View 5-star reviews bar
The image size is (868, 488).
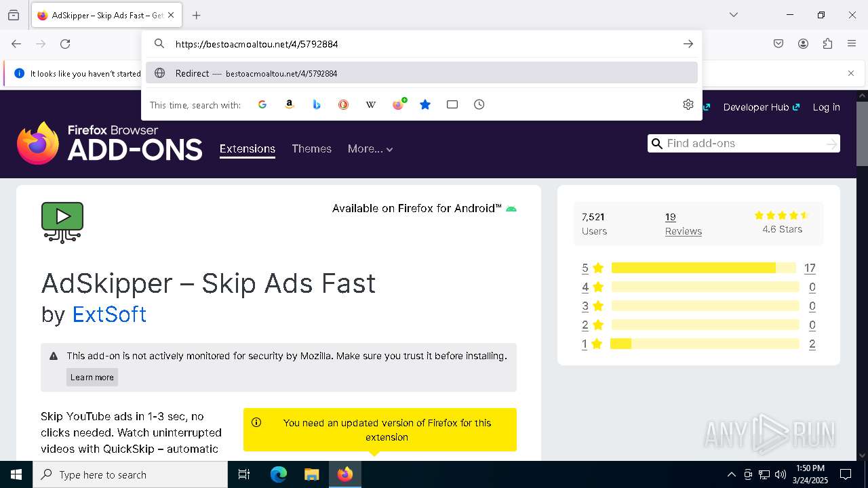tap(705, 268)
